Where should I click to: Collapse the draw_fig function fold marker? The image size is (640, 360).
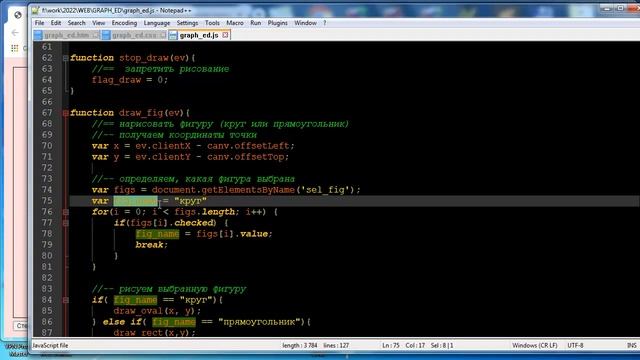click(65, 113)
